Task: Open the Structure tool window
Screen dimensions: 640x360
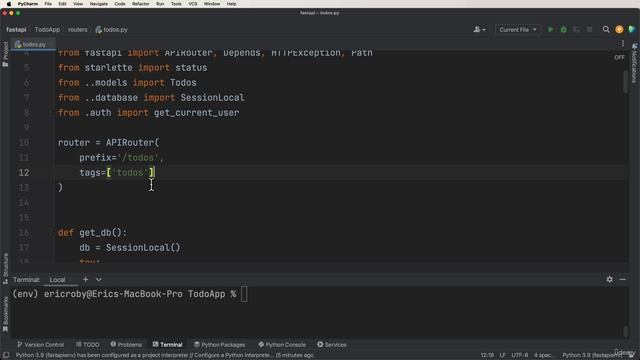Action: click(x=5, y=269)
